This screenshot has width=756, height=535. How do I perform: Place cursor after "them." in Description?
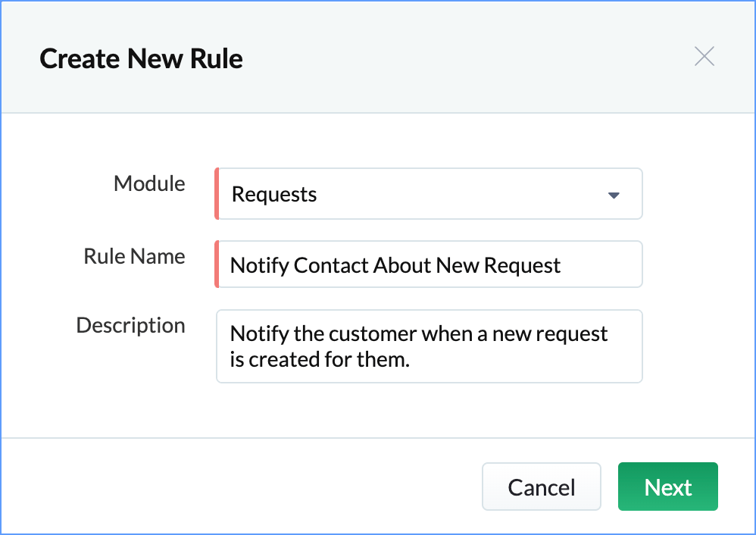click(x=411, y=359)
